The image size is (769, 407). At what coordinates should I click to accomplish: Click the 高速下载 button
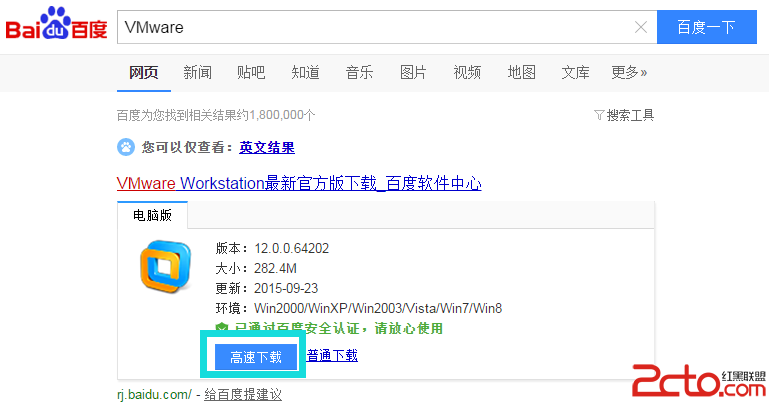coord(256,356)
